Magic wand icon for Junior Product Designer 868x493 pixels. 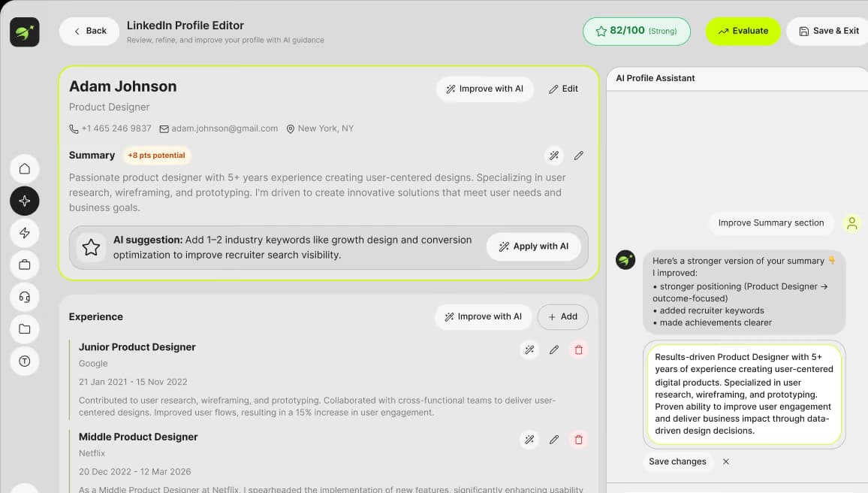point(530,349)
